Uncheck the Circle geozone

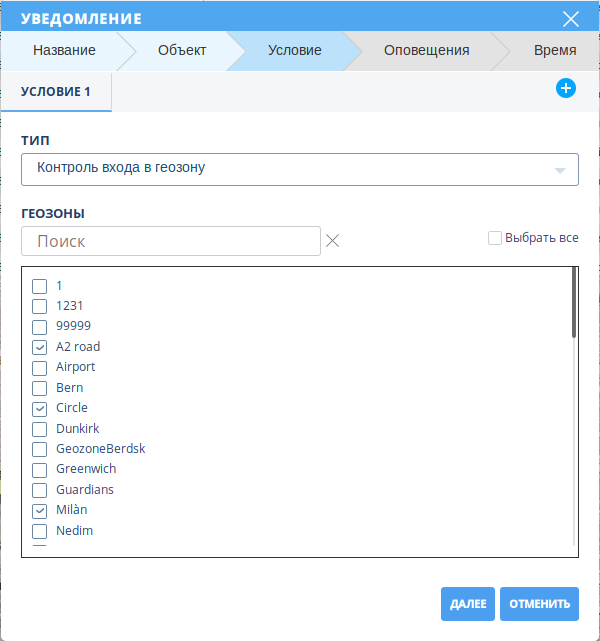[40, 408]
